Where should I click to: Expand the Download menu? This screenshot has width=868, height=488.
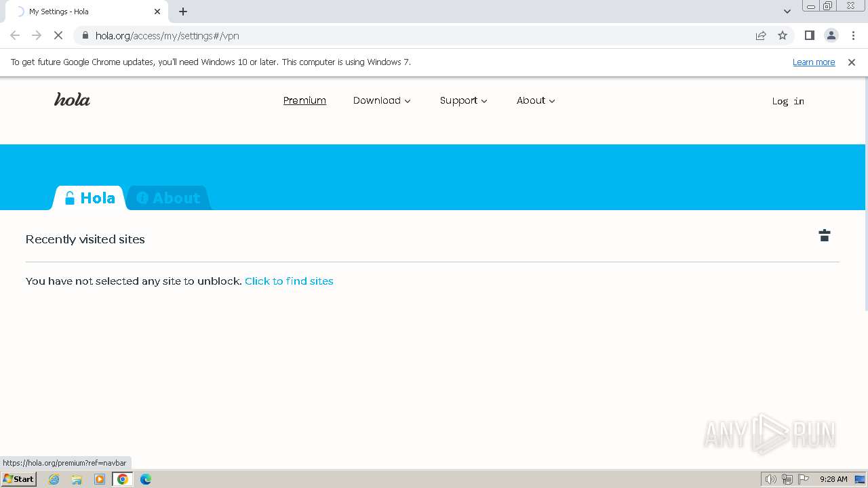pos(382,100)
